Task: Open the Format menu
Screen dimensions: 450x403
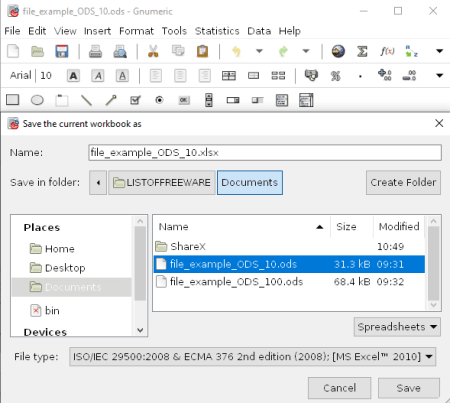Action: point(136,31)
